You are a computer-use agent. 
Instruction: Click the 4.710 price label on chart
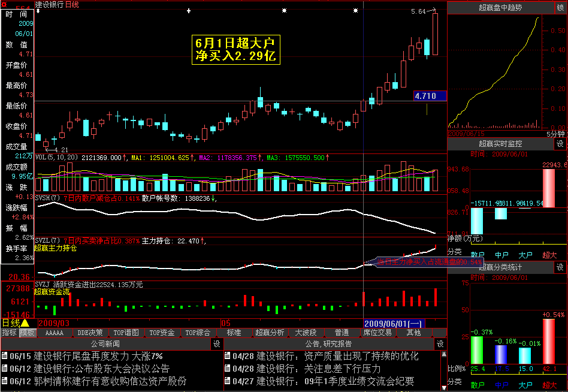[430, 96]
